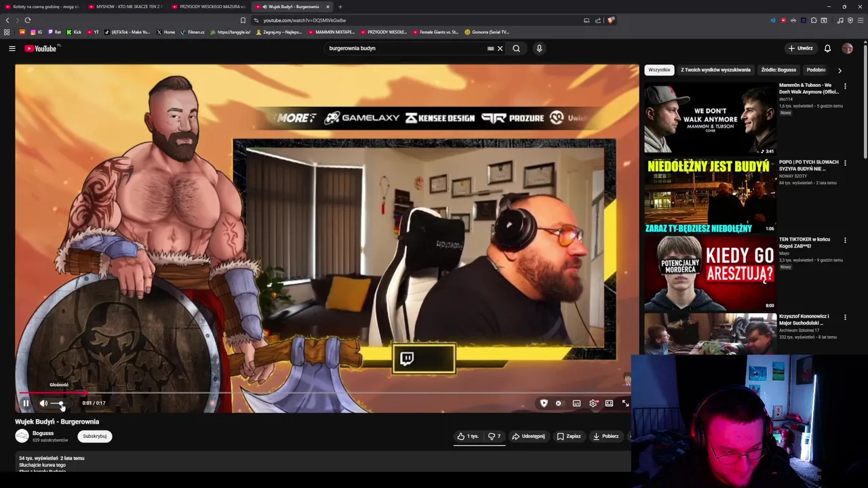Image resolution: width=868 pixels, height=488 pixels.
Task: Show more chips with right arrow
Action: [x=840, y=70]
